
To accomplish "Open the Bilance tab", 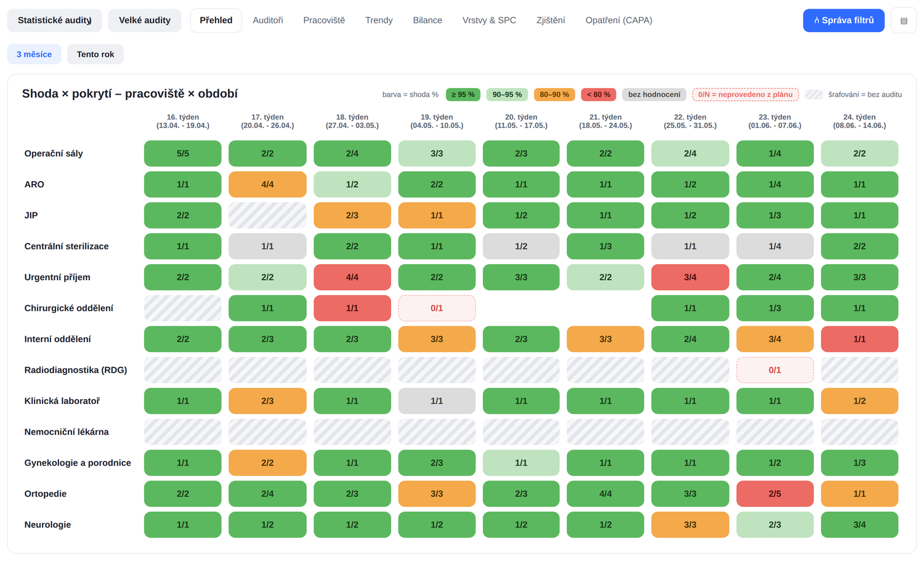I will pyautogui.click(x=428, y=20).
